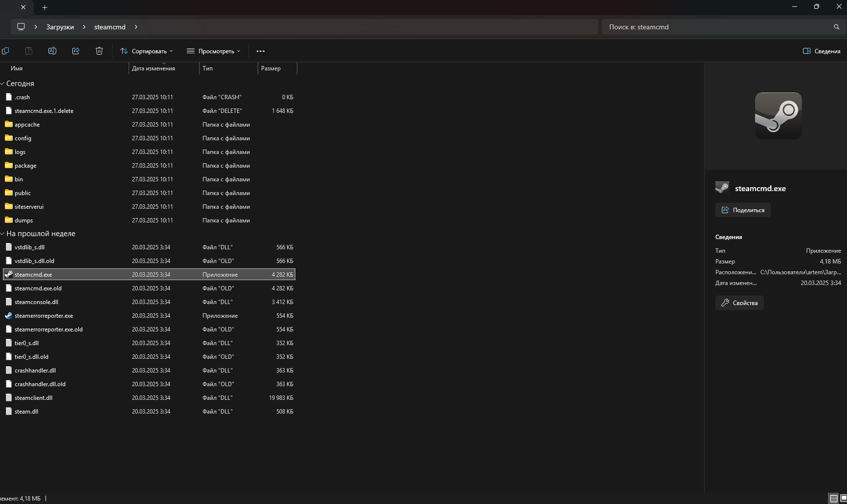This screenshot has height=504, width=847.
Task: Click the small Steam icon beside steamcmd.exe title
Action: click(722, 188)
